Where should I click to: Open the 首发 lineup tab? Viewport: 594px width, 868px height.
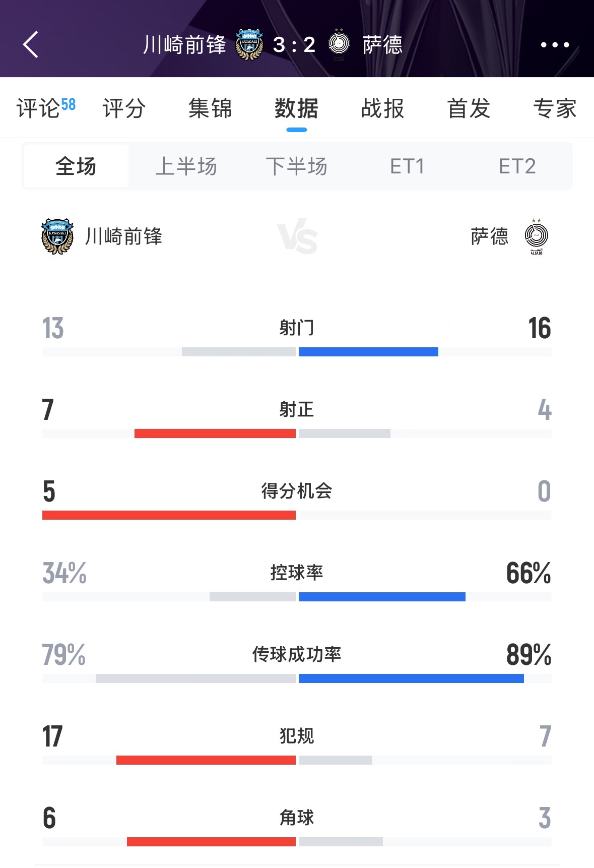469,108
